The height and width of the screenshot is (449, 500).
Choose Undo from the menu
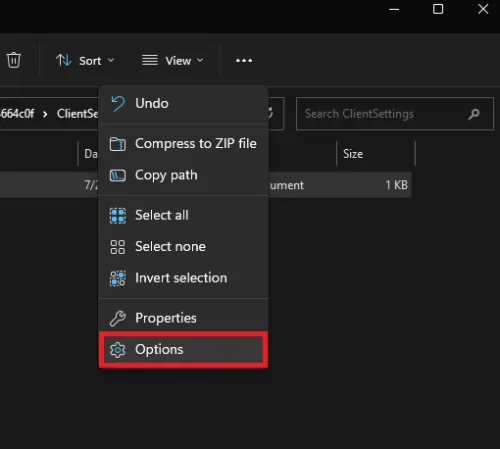[183, 103]
